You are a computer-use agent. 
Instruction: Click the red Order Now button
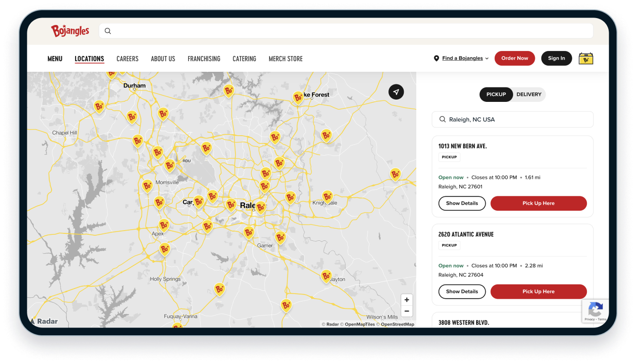coord(515,58)
